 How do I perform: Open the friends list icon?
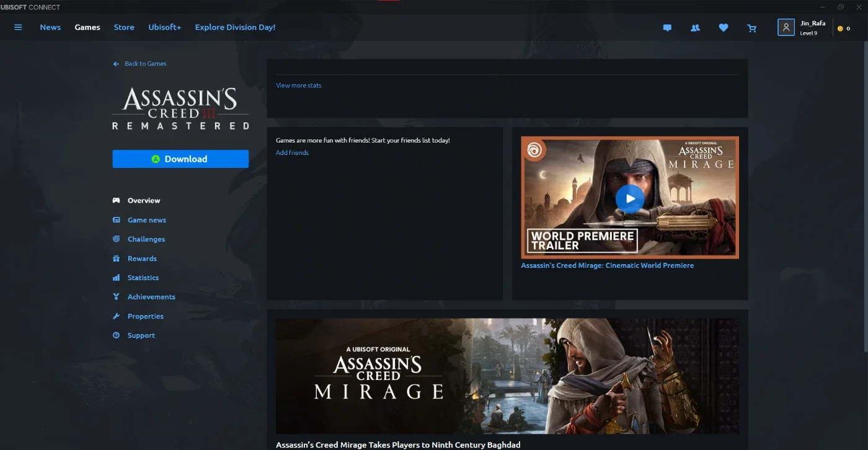click(695, 28)
